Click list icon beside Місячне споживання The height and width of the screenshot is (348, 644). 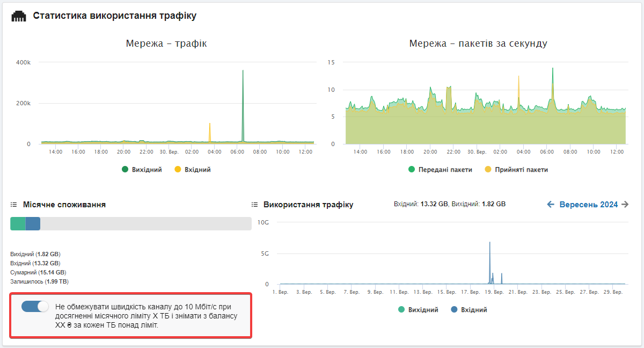pos(14,205)
